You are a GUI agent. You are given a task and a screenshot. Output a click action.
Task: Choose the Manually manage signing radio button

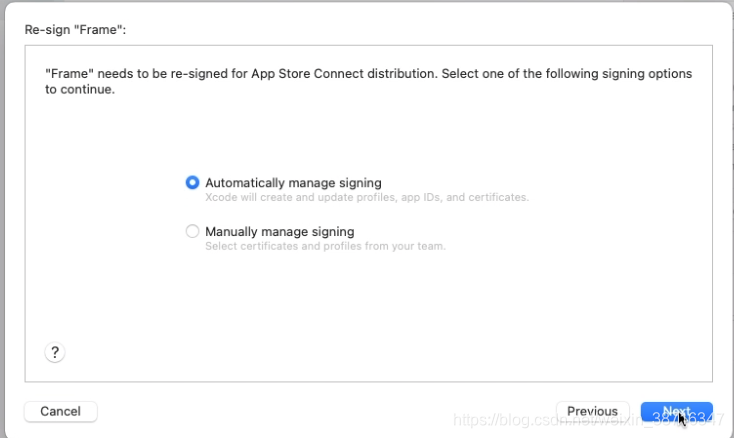[x=192, y=231]
